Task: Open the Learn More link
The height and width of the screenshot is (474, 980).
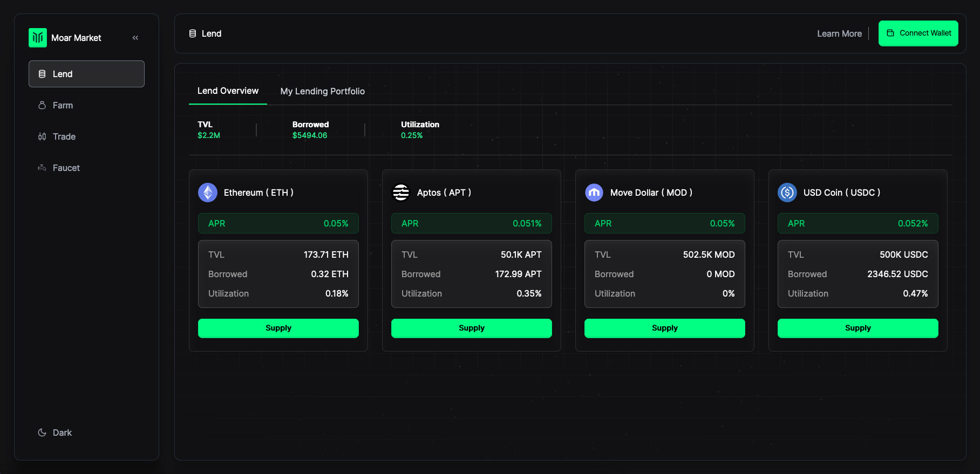Action: point(839,33)
